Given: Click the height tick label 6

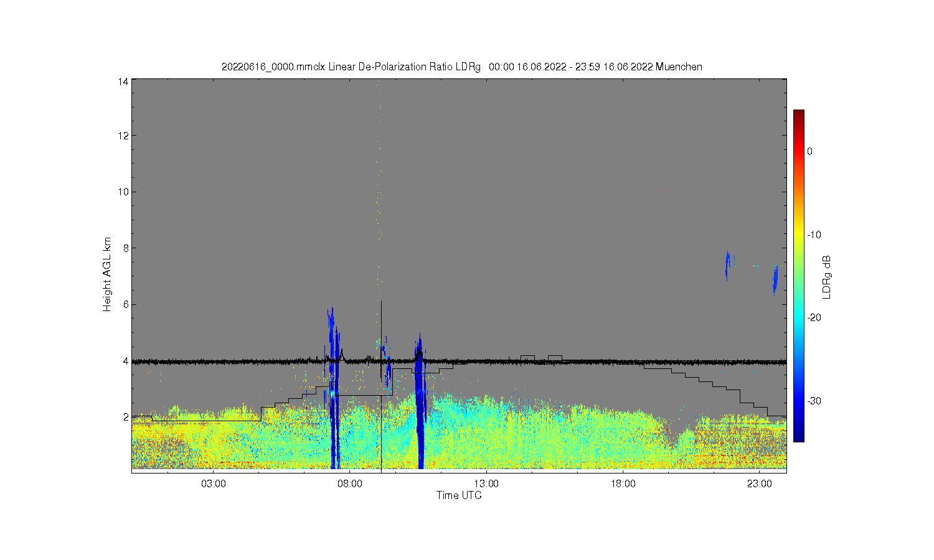Looking at the screenshot, I should 126,304.
